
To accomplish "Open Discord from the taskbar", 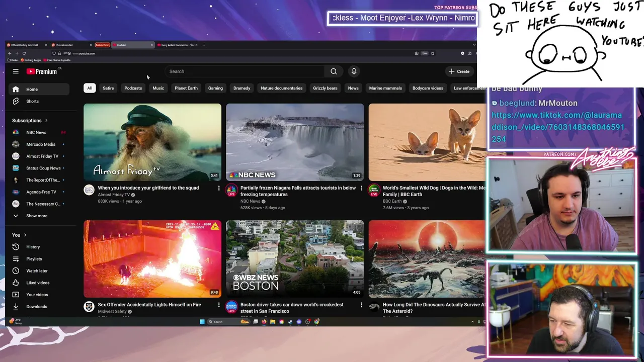I will click(x=299, y=322).
